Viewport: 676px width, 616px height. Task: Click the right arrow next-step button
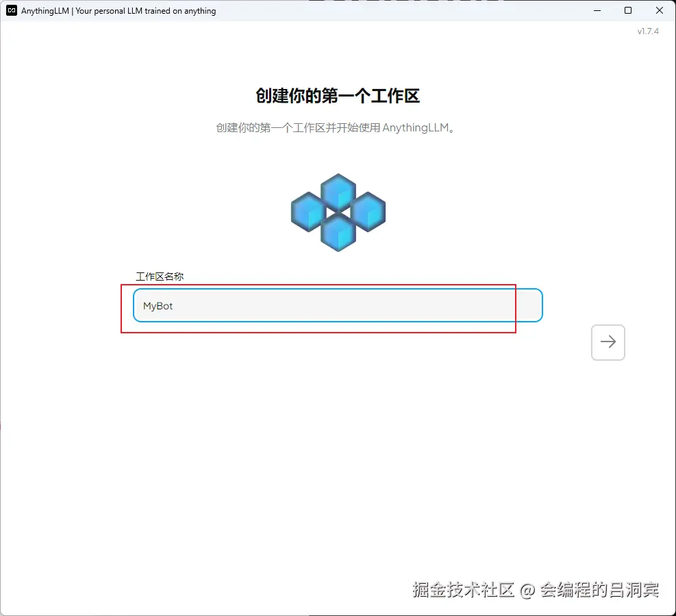(x=608, y=342)
